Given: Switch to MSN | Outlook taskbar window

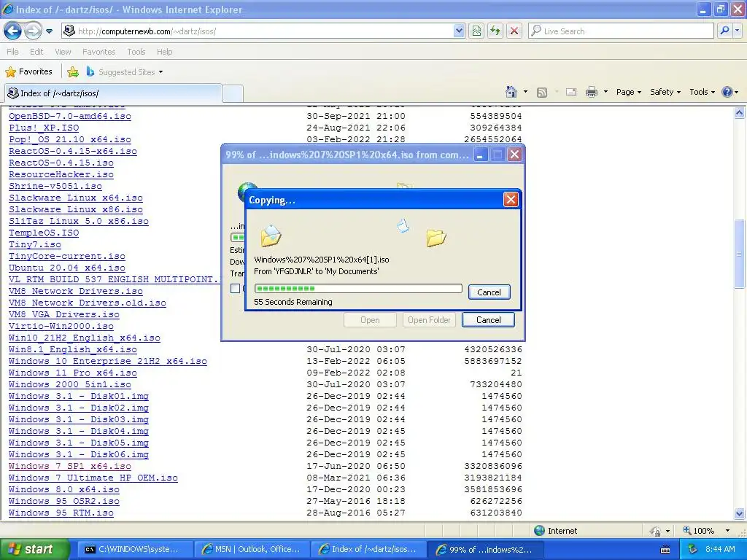Looking at the screenshot, I should [x=252, y=549].
